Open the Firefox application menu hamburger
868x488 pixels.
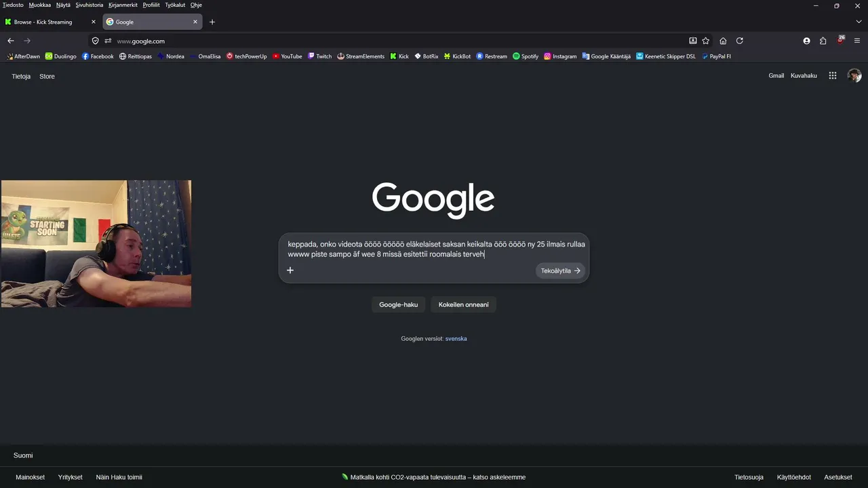(858, 41)
